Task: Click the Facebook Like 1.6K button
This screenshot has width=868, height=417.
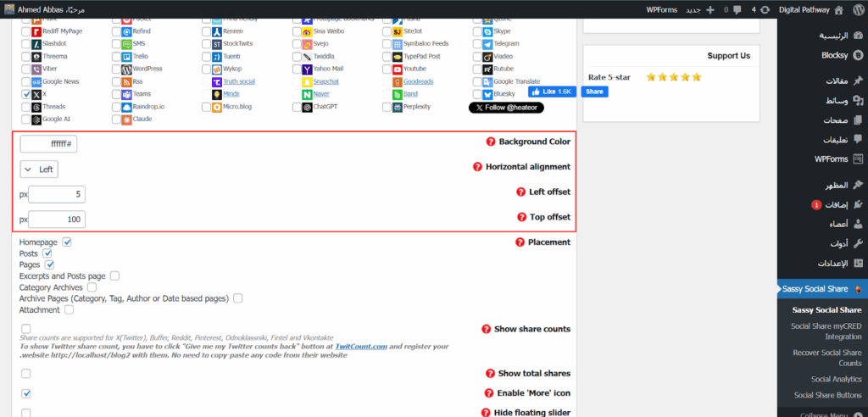Action: 553,92
